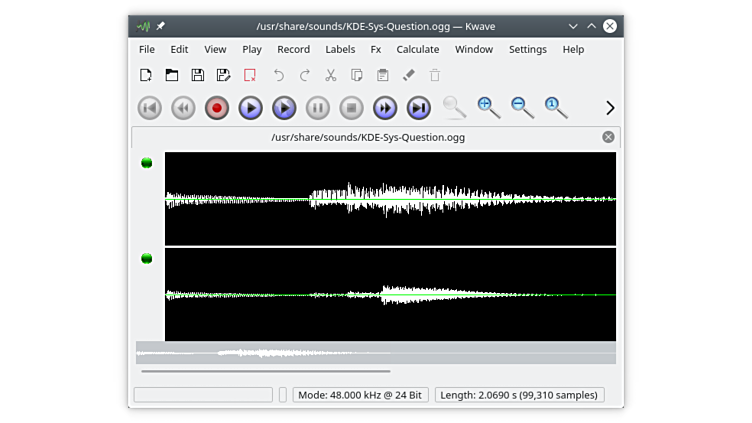Click the waveform overview strip
The image size is (752, 423).
point(375,353)
